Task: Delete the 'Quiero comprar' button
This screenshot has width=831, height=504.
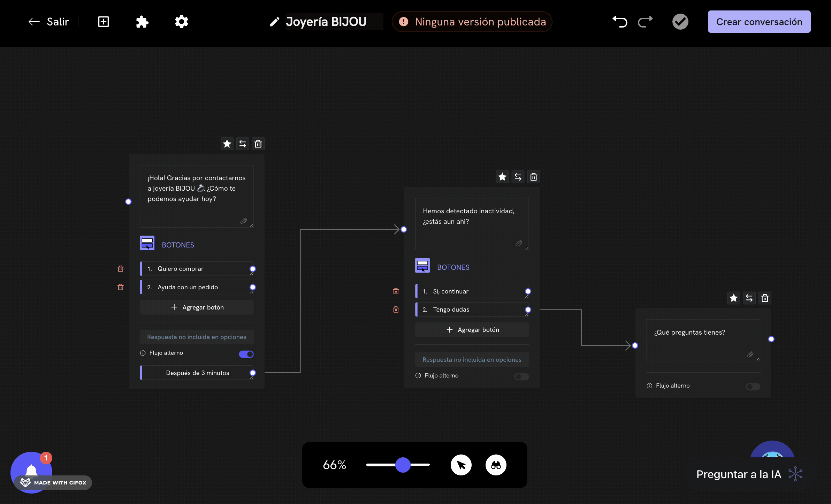Action: tap(121, 269)
